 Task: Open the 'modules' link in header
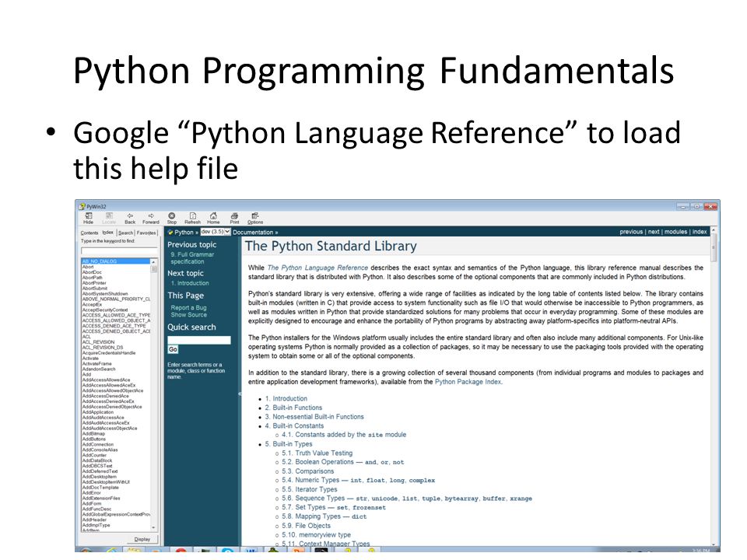(x=675, y=232)
